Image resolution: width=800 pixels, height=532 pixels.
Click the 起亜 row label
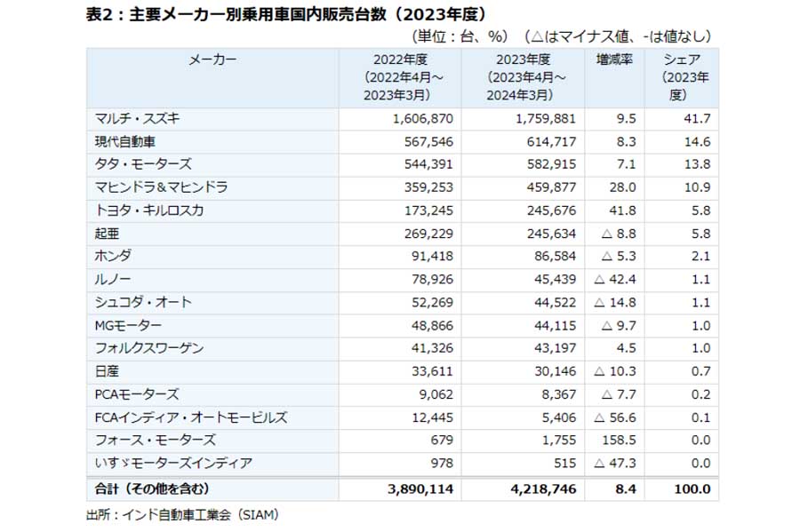click(107, 234)
